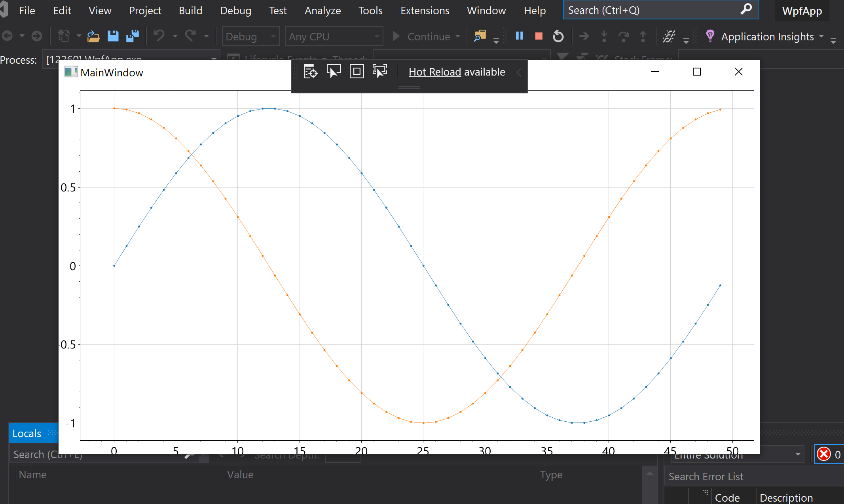Toggle selection mode in the in-app toolbar
The height and width of the screenshot is (504, 844).
click(334, 72)
